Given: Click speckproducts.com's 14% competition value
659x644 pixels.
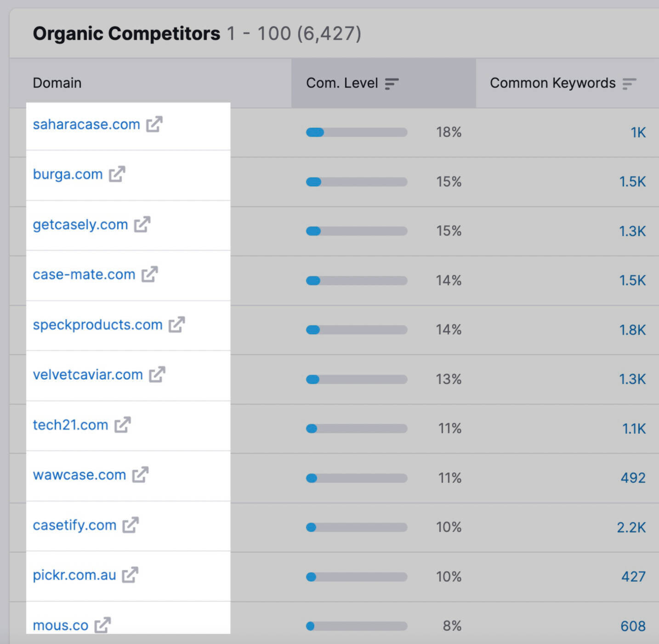Looking at the screenshot, I should 449,330.
